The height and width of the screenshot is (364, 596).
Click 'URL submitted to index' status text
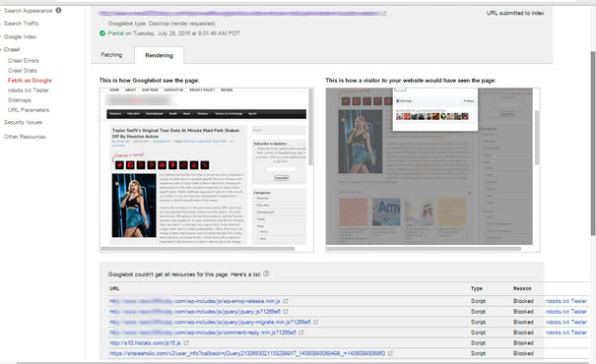[515, 13]
